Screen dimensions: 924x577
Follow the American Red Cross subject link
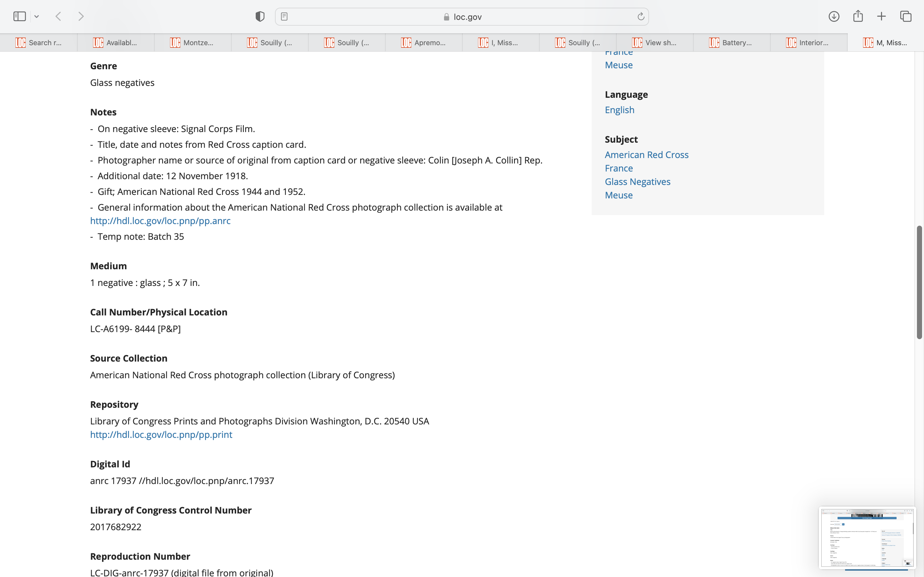pos(646,155)
